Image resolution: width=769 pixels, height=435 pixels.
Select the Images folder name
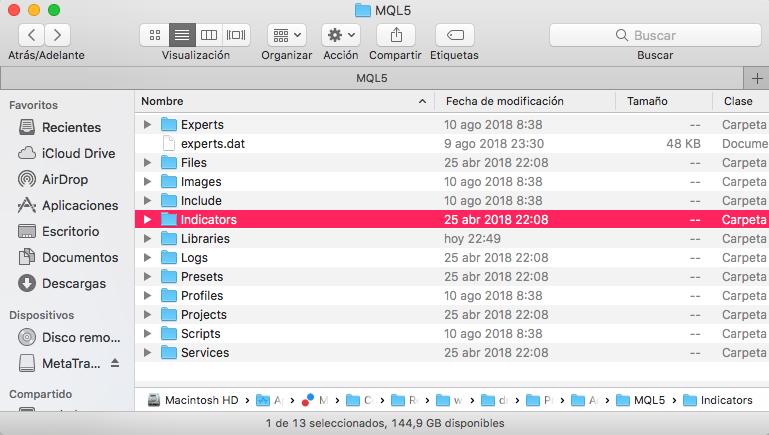pos(201,181)
